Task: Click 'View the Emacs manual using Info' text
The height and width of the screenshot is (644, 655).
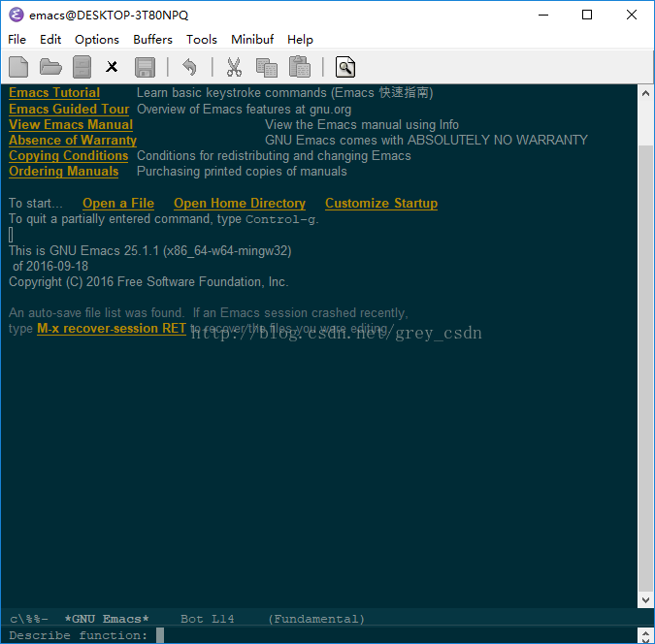Action: coord(362,124)
